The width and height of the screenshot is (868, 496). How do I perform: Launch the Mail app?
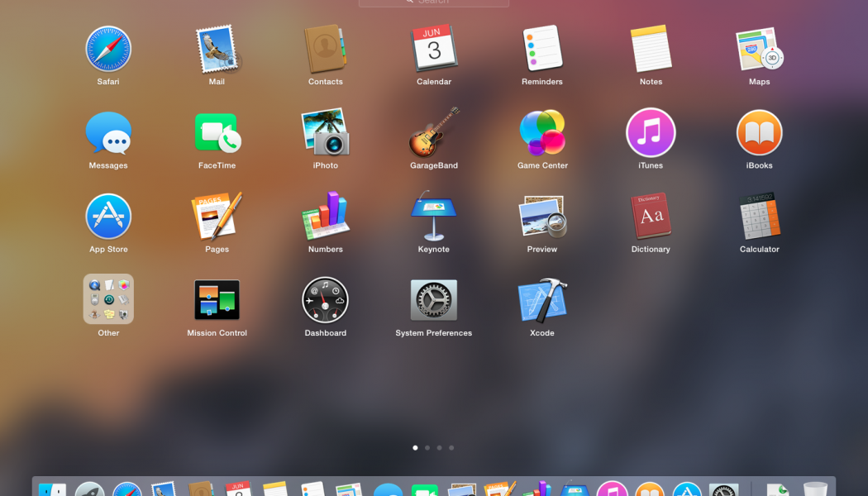click(x=217, y=50)
